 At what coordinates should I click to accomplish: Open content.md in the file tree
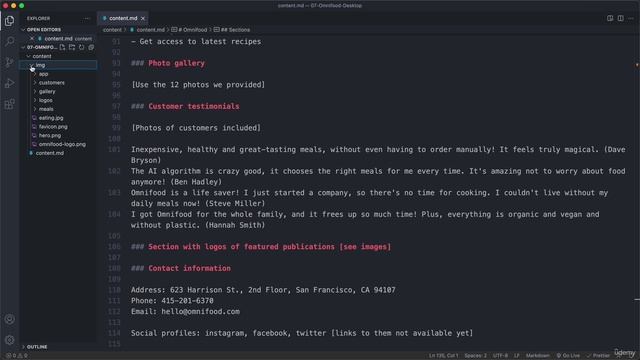49,153
